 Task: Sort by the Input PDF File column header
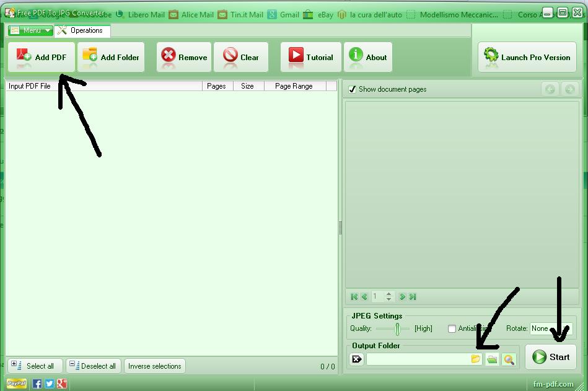104,86
